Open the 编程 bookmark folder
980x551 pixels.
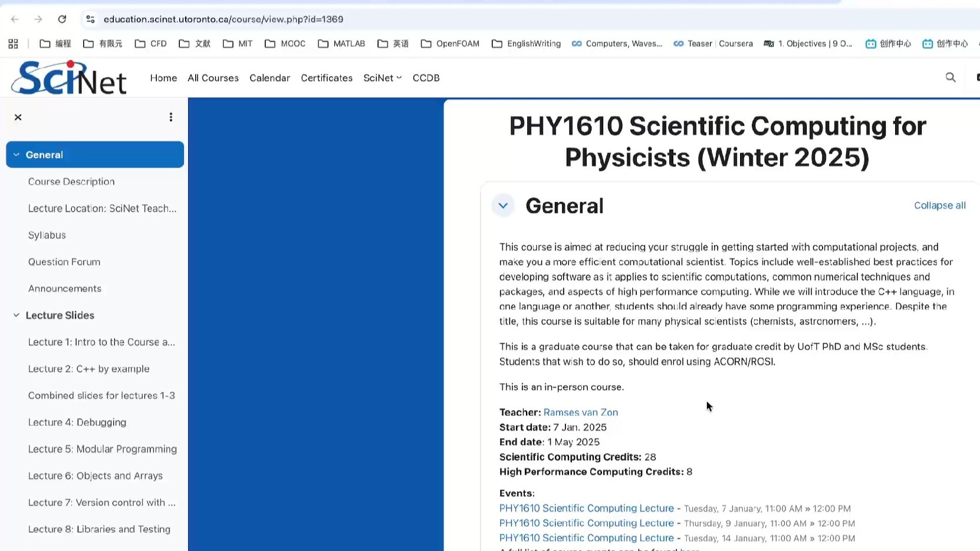(55, 44)
